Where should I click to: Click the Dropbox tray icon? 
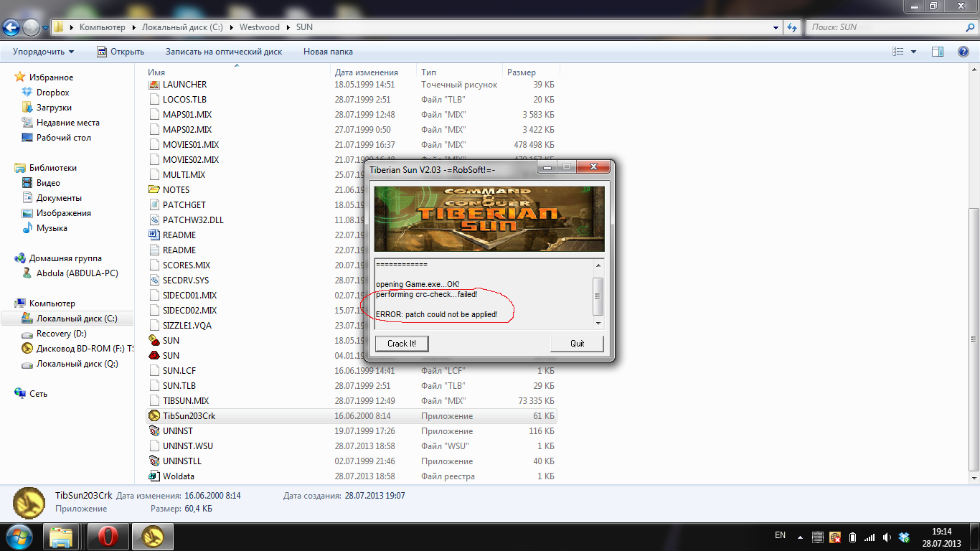905,537
